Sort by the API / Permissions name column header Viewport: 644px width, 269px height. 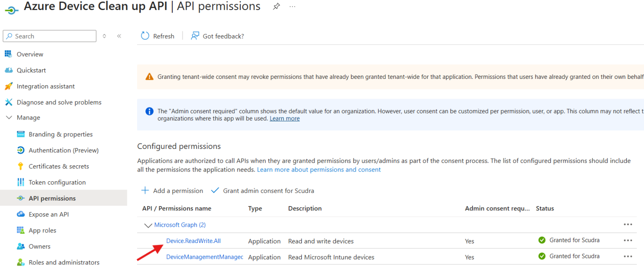tap(177, 209)
